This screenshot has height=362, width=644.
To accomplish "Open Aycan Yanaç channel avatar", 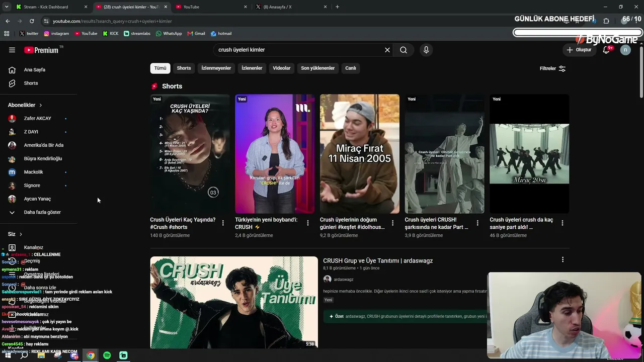I will tap(12, 199).
